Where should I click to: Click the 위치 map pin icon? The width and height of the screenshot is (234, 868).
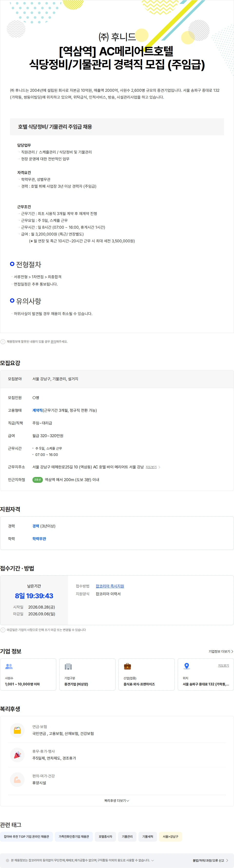186,666
